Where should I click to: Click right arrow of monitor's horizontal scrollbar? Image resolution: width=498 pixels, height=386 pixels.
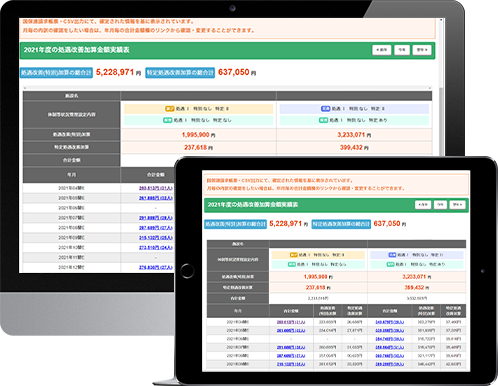pos(430,88)
